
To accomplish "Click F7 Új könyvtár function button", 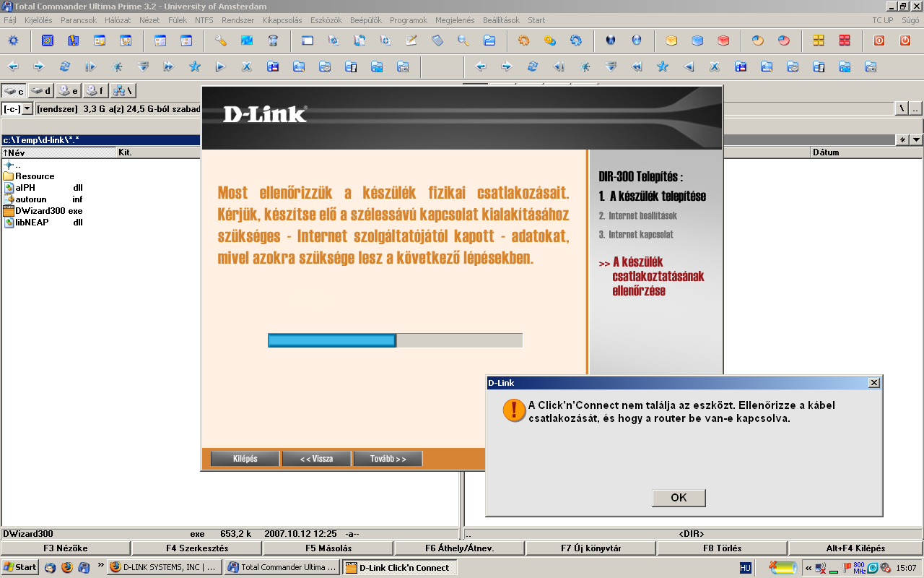I will 591,548.
